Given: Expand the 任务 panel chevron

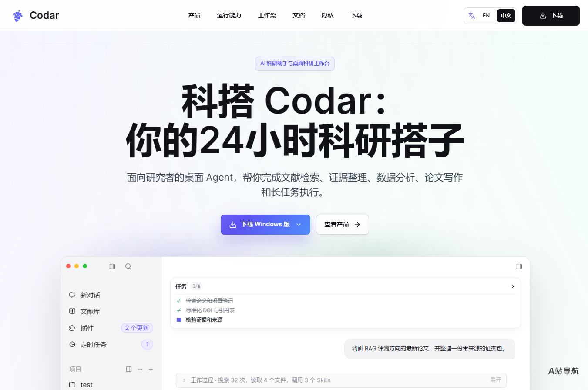Looking at the screenshot, I should coord(513,286).
